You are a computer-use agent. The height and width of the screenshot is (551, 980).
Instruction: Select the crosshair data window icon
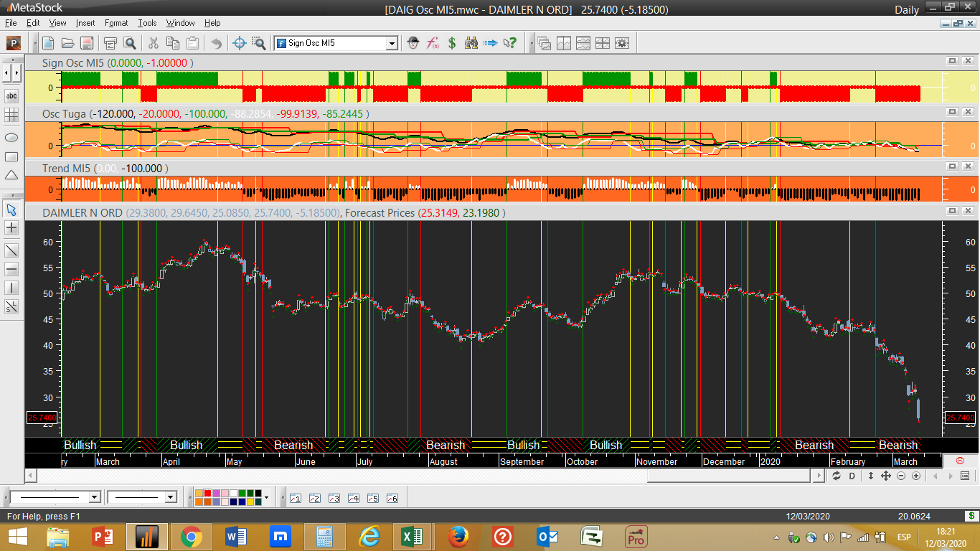tap(240, 43)
